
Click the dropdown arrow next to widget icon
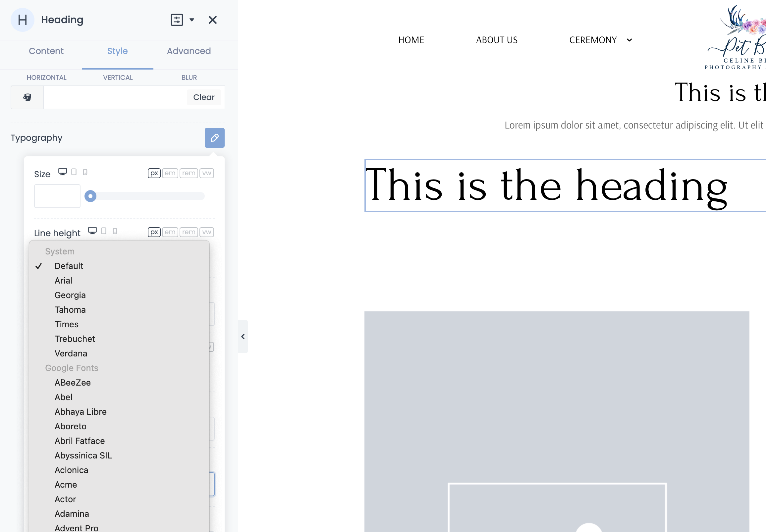click(192, 20)
